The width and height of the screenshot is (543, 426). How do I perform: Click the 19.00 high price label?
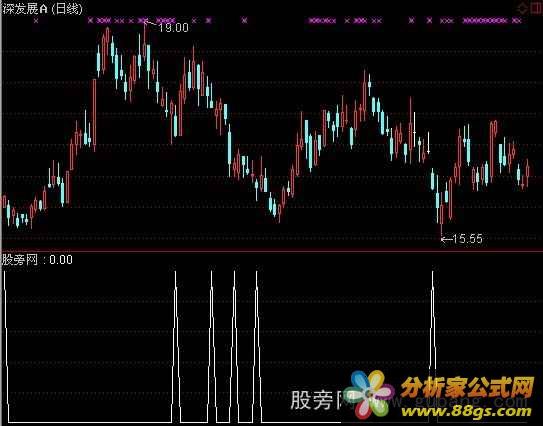[x=173, y=27]
